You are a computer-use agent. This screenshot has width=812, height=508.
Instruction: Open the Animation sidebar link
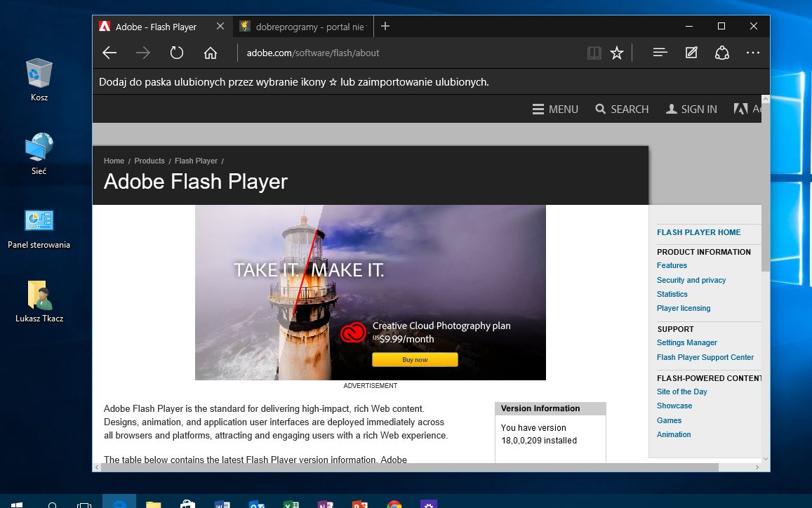[673, 434]
